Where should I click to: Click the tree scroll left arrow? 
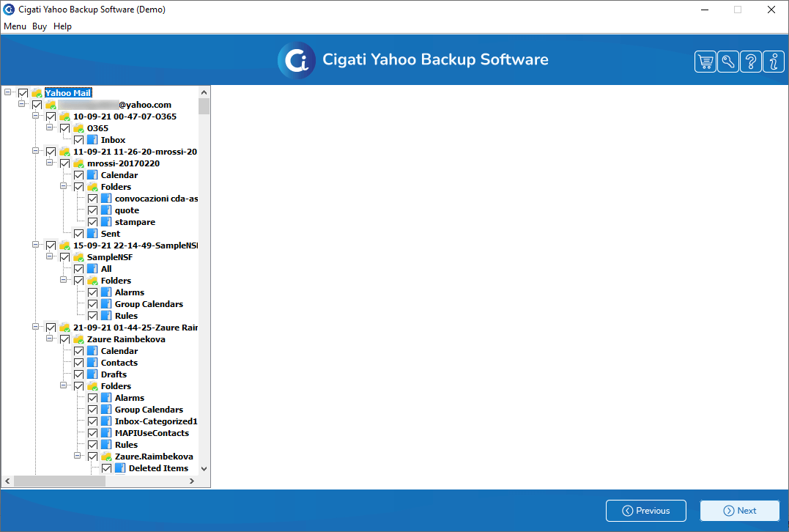[7, 481]
